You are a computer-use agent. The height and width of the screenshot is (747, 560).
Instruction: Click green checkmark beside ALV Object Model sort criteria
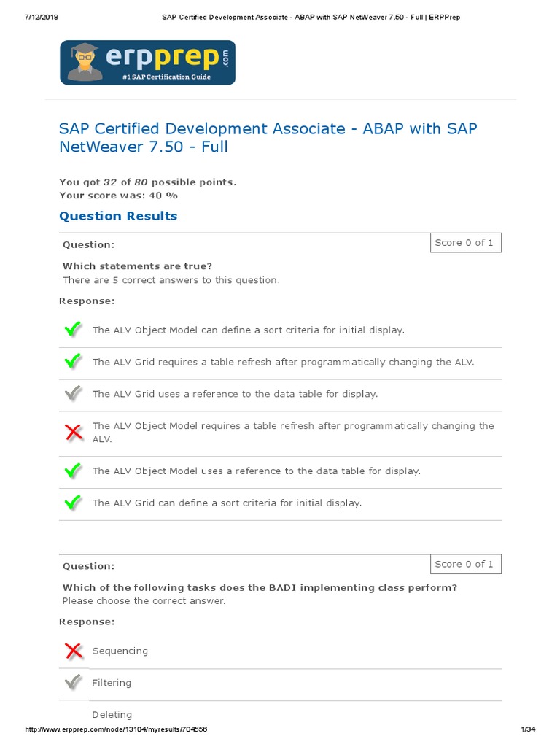(73, 330)
